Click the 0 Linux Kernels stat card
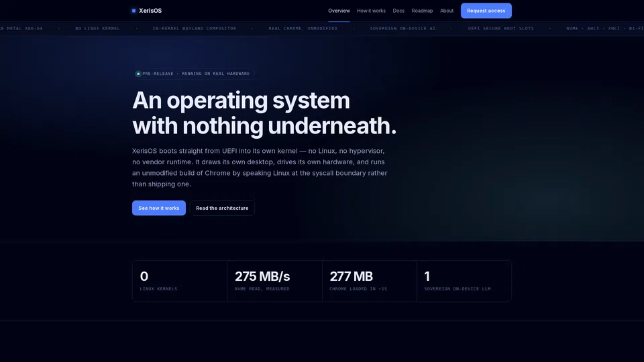 tap(180, 281)
